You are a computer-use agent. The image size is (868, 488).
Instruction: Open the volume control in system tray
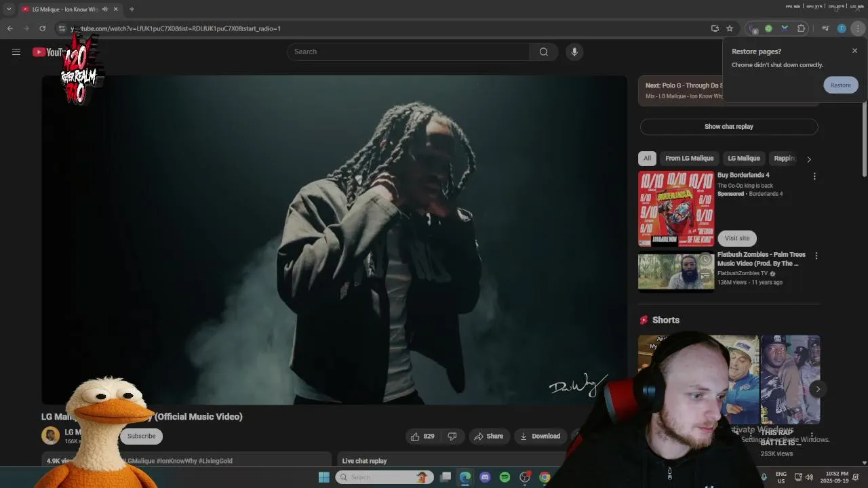tap(810, 477)
